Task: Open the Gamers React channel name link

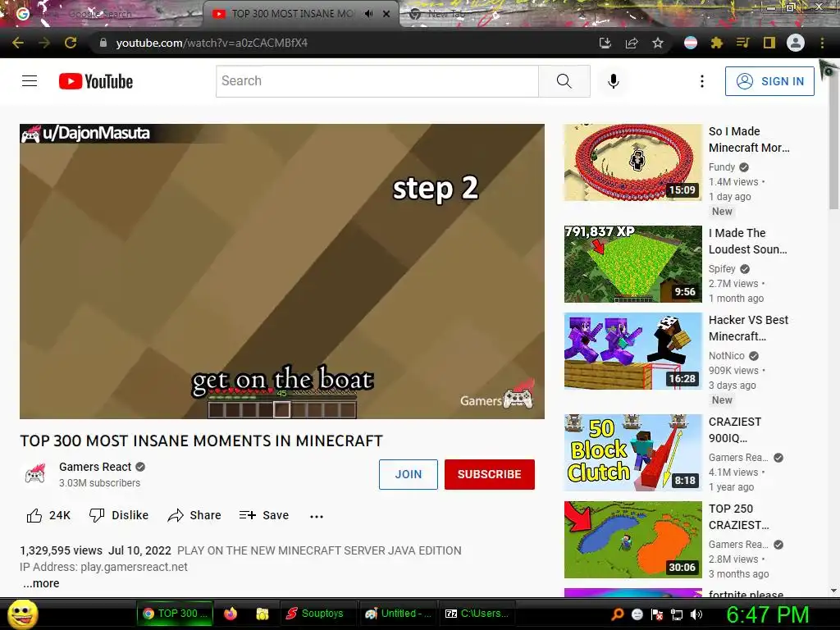Action: tap(95, 467)
